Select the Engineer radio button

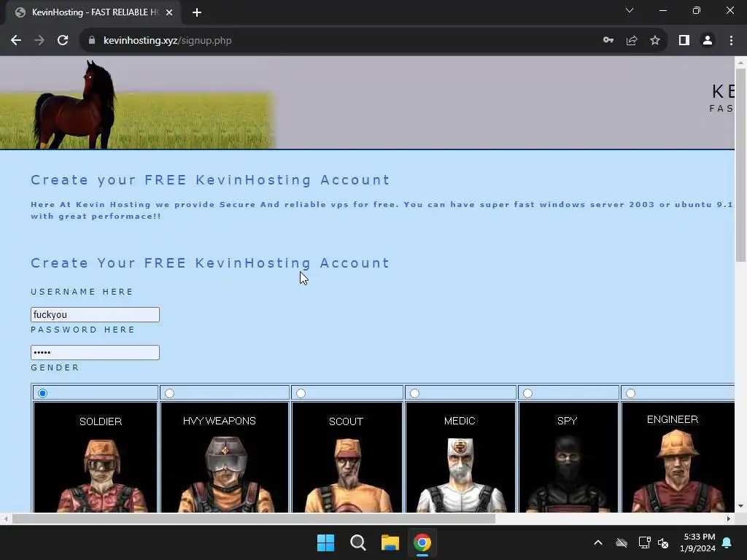631,393
